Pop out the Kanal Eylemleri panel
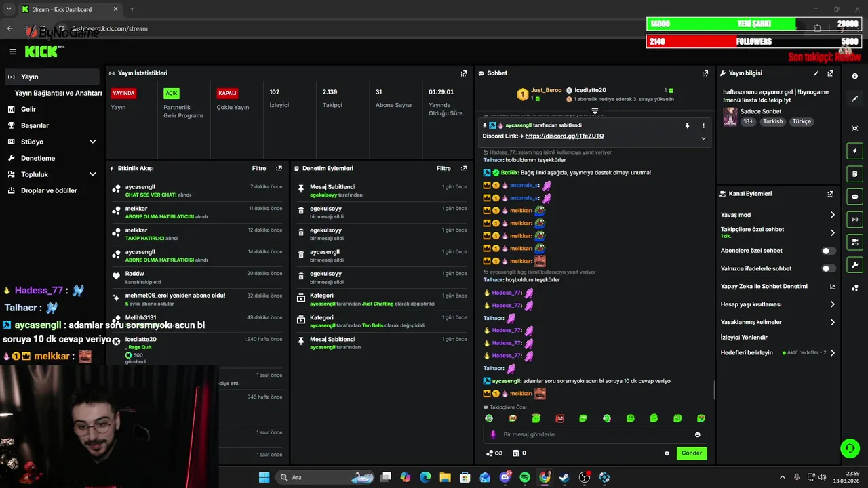The image size is (868, 488). pos(830,194)
